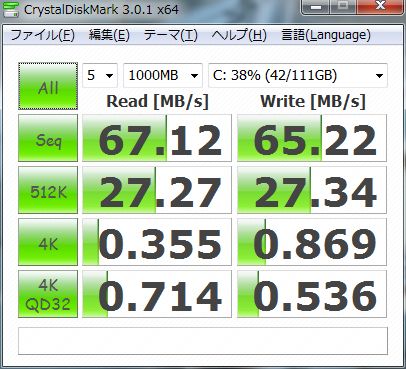Click the 4K QD32 read result 0.714
Viewport: 406px width, 369px height.
pos(157,294)
